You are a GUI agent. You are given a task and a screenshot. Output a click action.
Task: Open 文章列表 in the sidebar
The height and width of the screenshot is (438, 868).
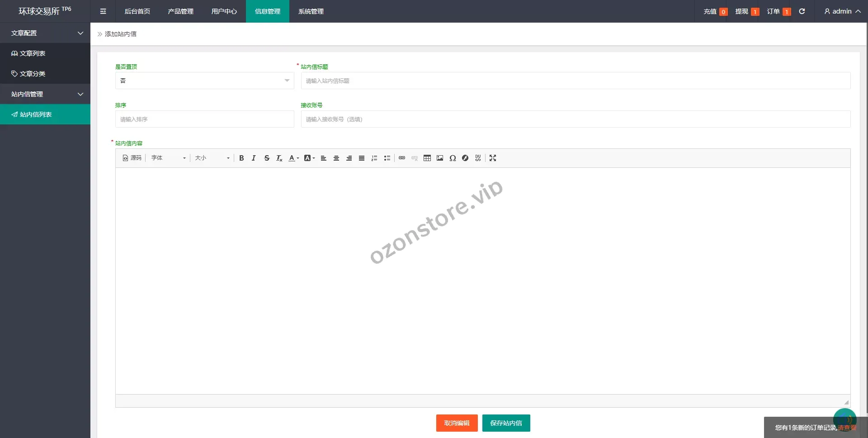[33, 53]
